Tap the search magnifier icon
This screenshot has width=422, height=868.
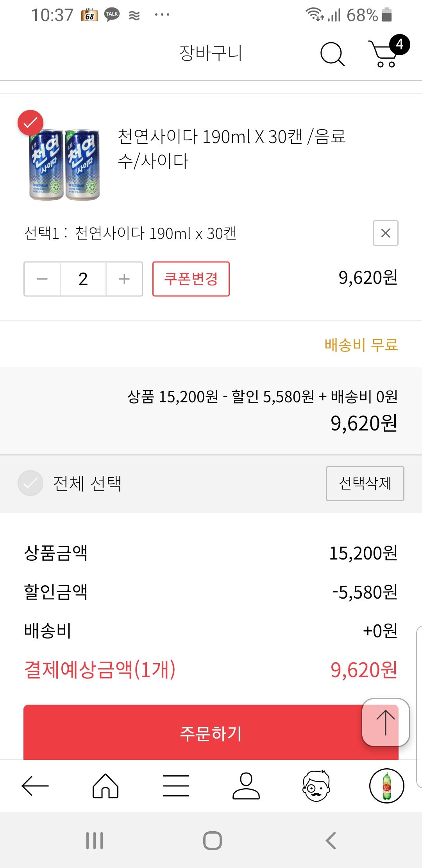pos(333,54)
